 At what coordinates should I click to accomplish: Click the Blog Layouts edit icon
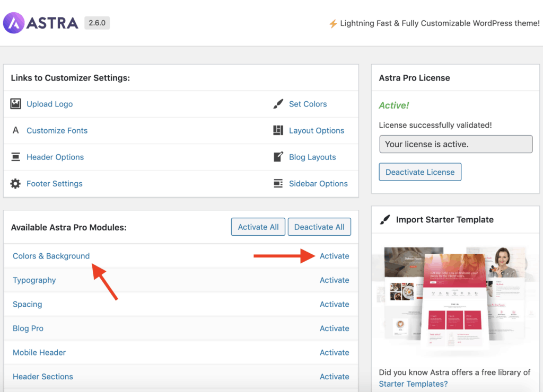278,157
